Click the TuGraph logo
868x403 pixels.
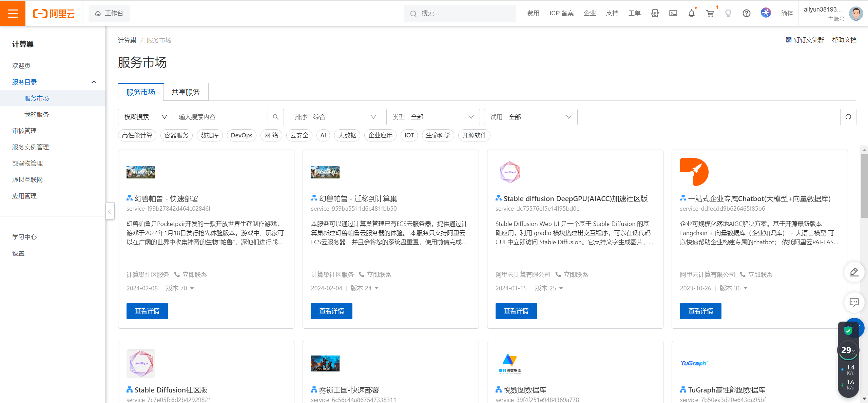(x=694, y=363)
